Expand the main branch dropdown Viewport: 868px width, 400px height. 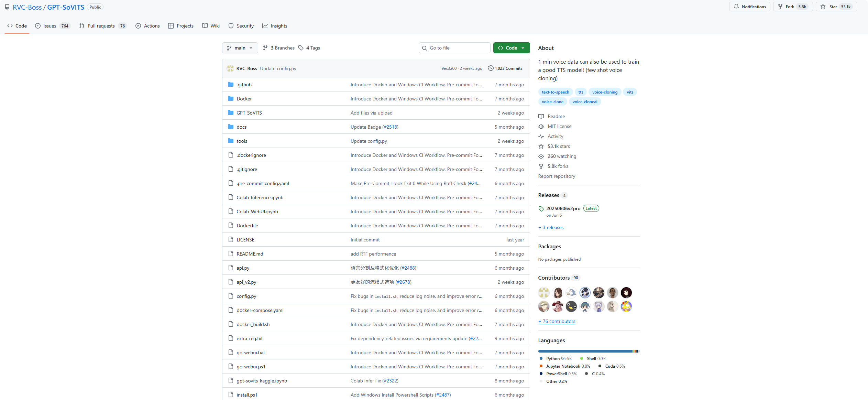pyautogui.click(x=240, y=48)
